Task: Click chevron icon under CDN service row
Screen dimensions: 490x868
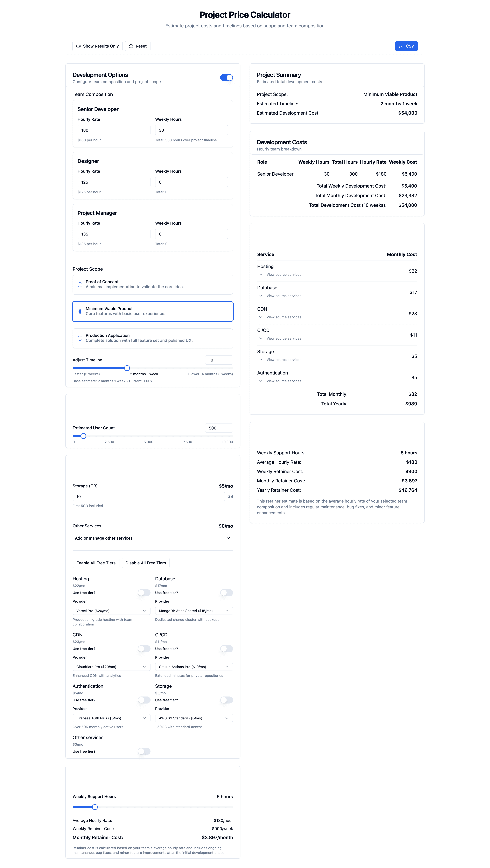Action: (x=260, y=317)
